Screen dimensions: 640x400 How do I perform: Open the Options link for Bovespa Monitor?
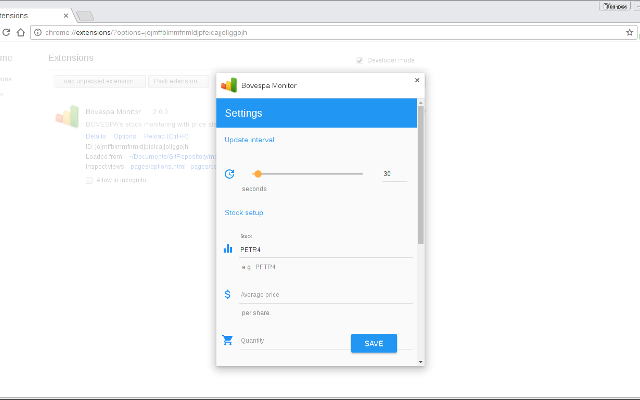(x=125, y=136)
